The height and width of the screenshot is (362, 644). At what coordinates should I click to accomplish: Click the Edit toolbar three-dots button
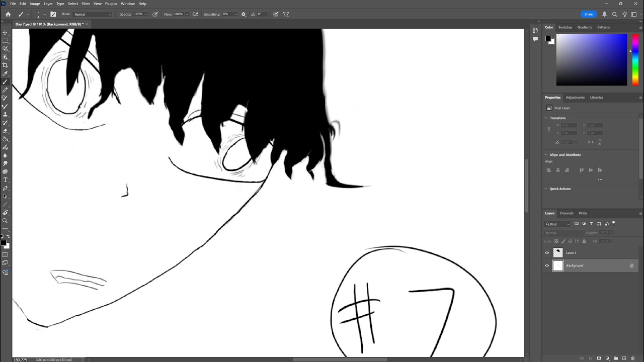tap(5, 229)
